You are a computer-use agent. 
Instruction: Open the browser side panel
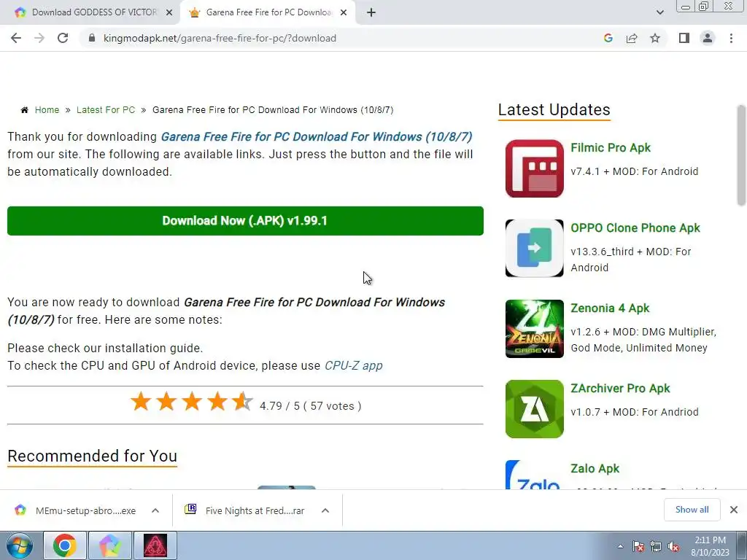[x=684, y=38]
